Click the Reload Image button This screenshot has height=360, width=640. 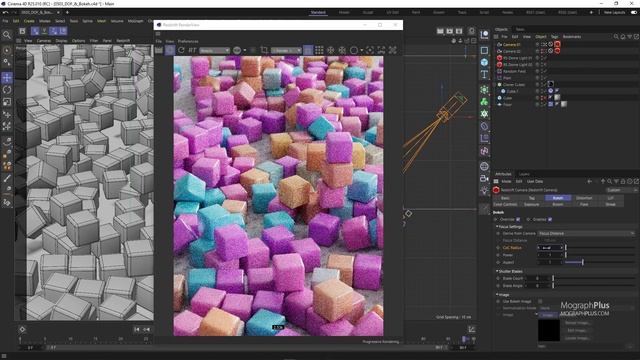[x=577, y=323]
